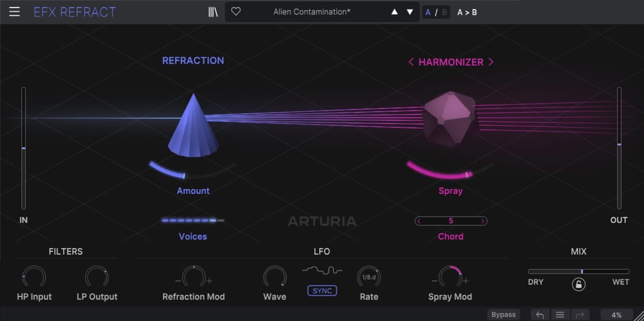Click the Refraction Mod knob
The width and height of the screenshot is (644, 321).
[193, 277]
